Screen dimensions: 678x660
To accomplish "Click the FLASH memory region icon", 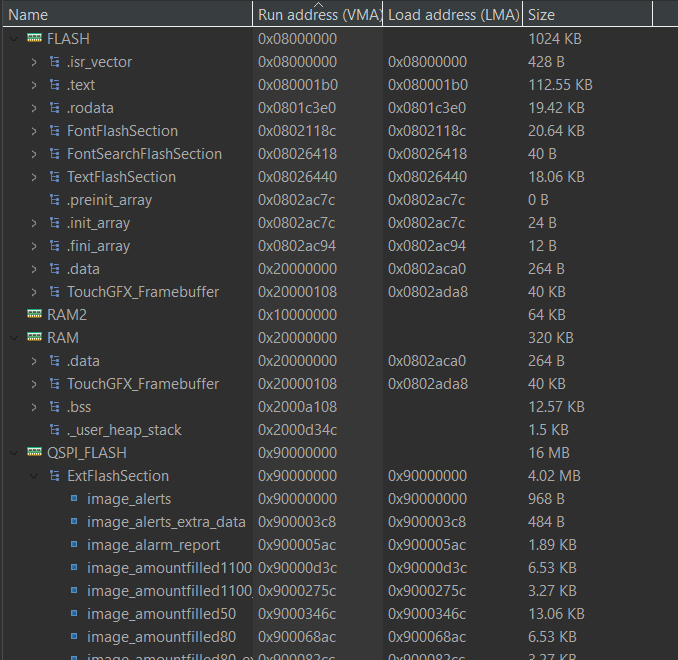I will coord(34,38).
